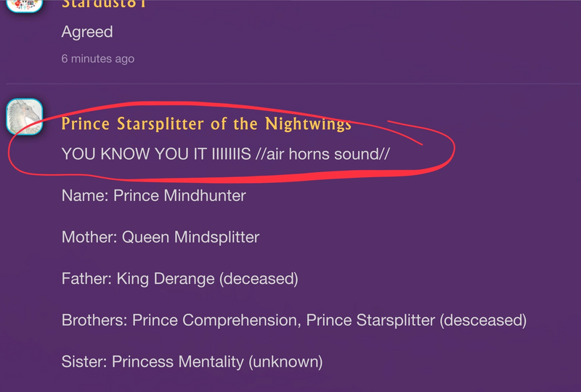Click the "6 minutes ago" timestamp
581x392 pixels.
pyautogui.click(x=98, y=59)
